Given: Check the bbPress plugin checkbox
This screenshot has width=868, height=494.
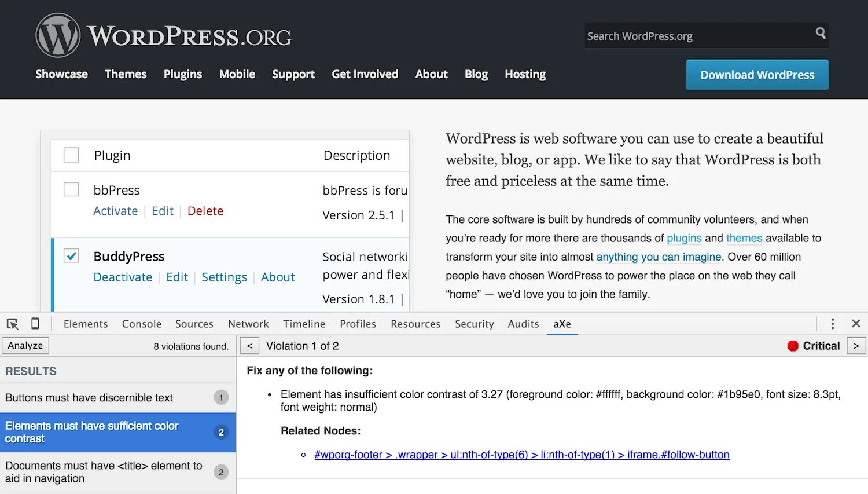Looking at the screenshot, I should click(x=71, y=189).
